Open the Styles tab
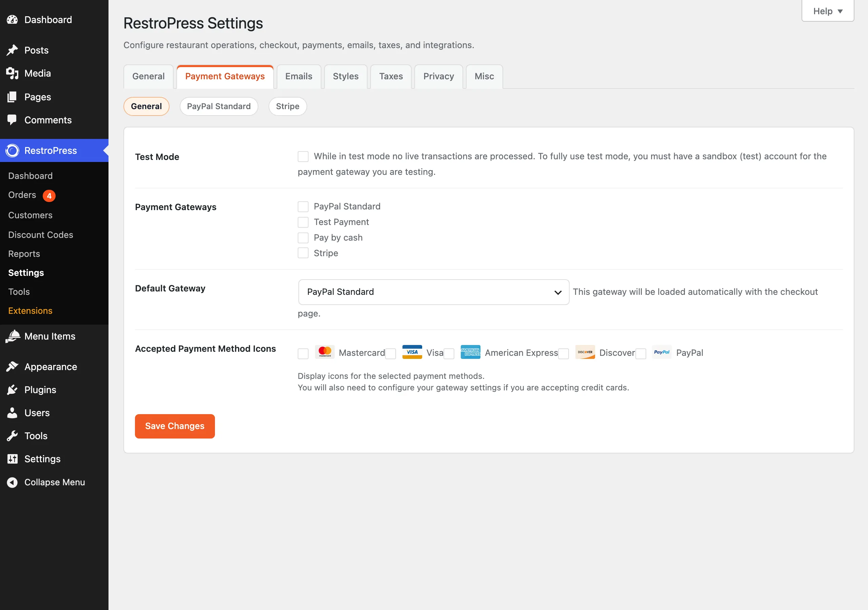Viewport: 868px width, 610px height. tap(346, 76)
